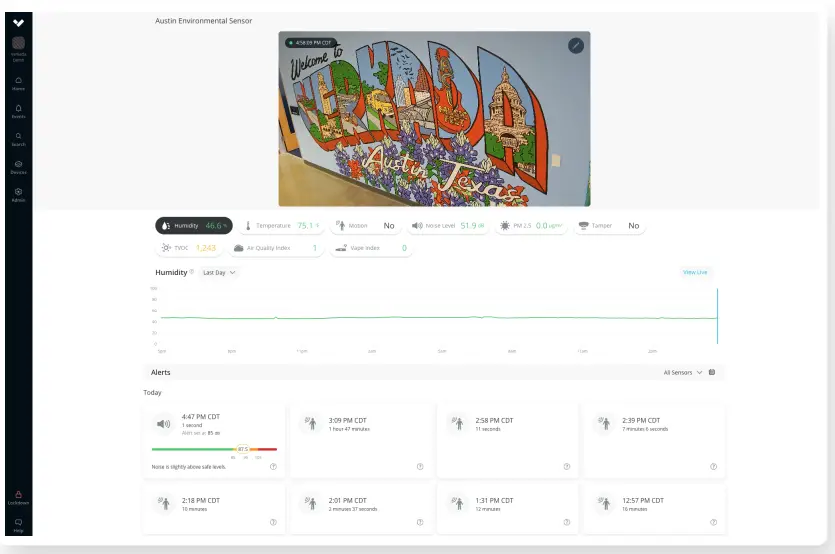This screenshot has width=835, height=554.
Task: Click motion icon on 2:39 PM alert
Action: pos(604,423)
